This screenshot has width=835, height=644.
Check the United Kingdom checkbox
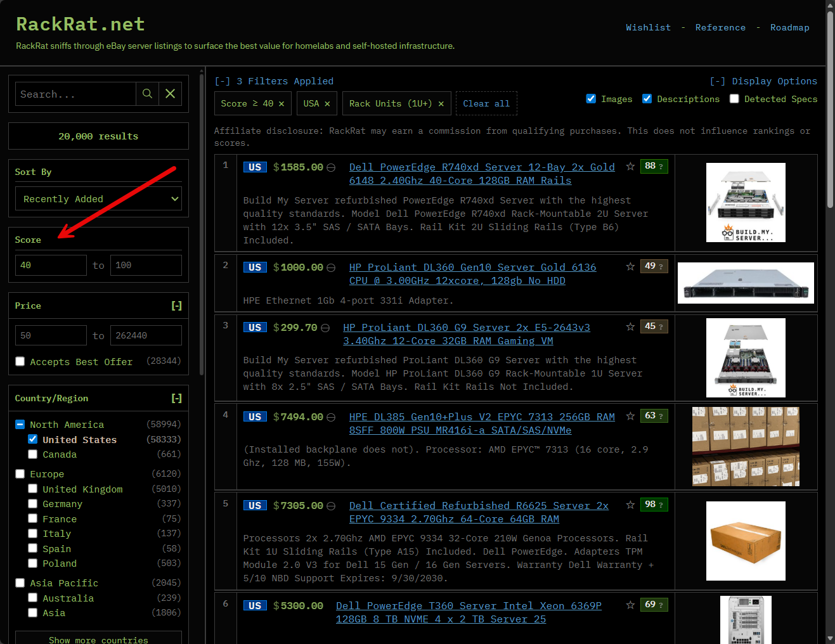(33, 489)
